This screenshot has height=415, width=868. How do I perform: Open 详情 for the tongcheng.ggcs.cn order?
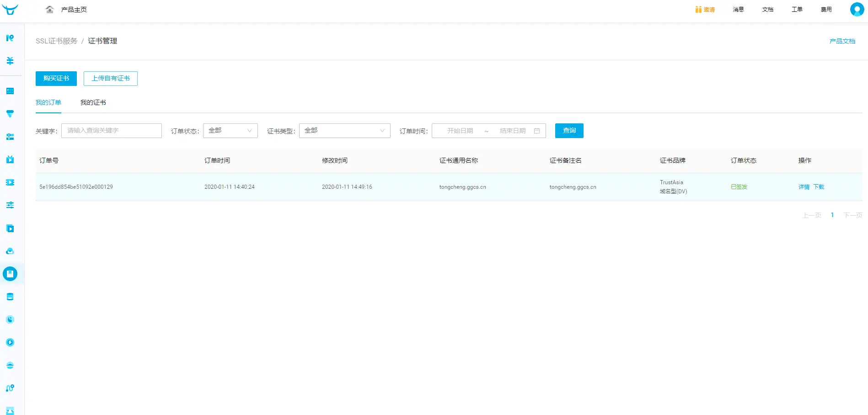point(804,187)
